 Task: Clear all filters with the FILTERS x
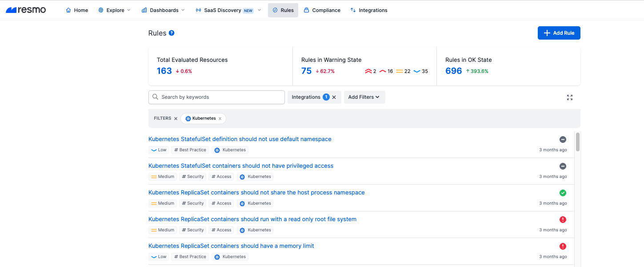176,118
